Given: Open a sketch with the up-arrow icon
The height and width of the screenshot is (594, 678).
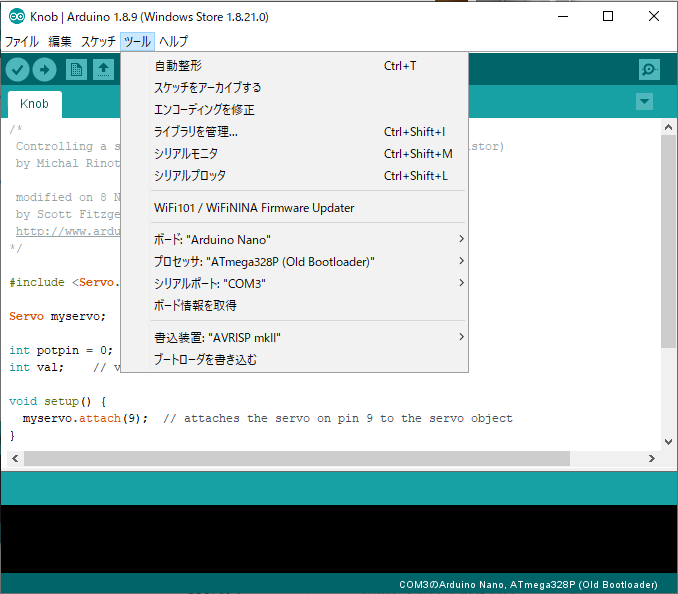Looking at the screenshot, I should [x=103, y=70].
